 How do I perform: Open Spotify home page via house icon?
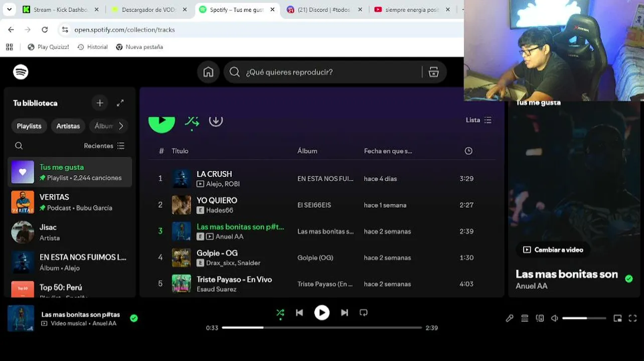click(208, 72)
